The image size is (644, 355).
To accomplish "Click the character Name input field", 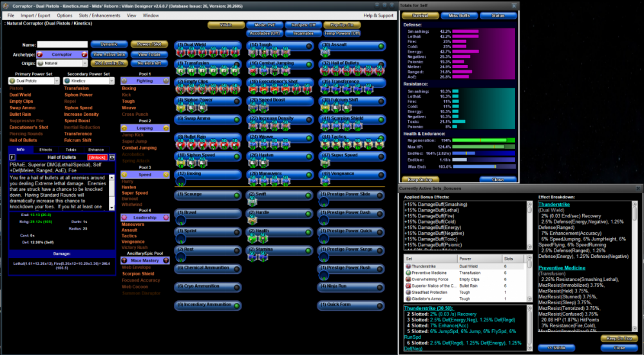I will [62, 45].
